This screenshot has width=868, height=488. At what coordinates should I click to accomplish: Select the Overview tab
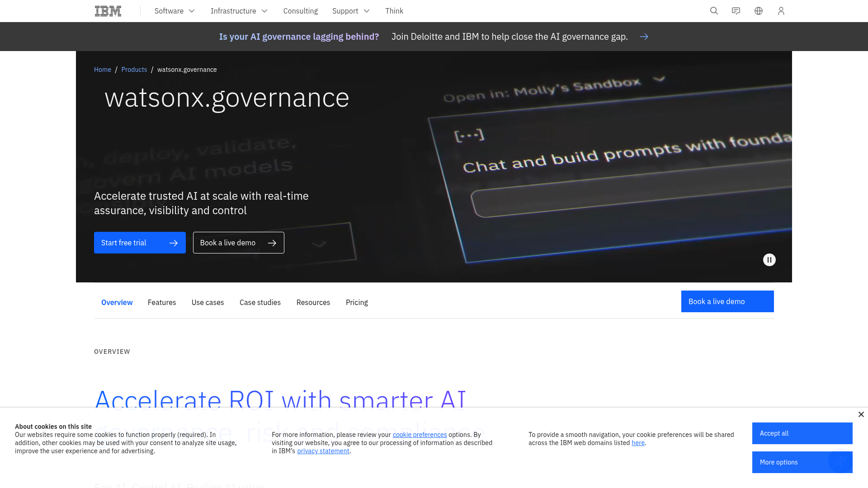coord(117,302)
